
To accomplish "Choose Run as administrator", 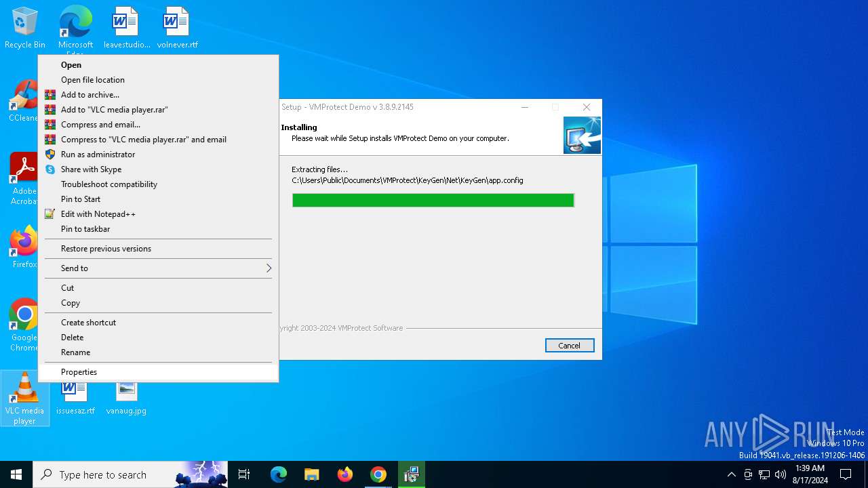I will click(x=158, y=155).
